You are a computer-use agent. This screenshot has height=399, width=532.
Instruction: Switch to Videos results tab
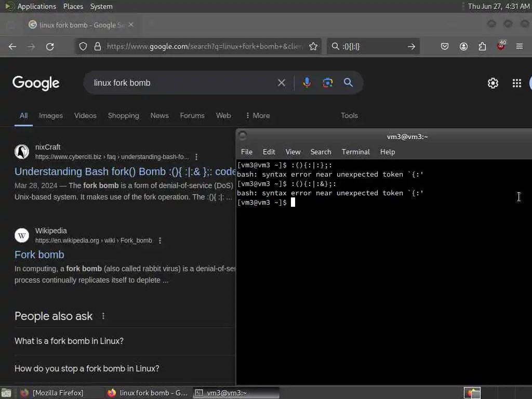point(86,116)
